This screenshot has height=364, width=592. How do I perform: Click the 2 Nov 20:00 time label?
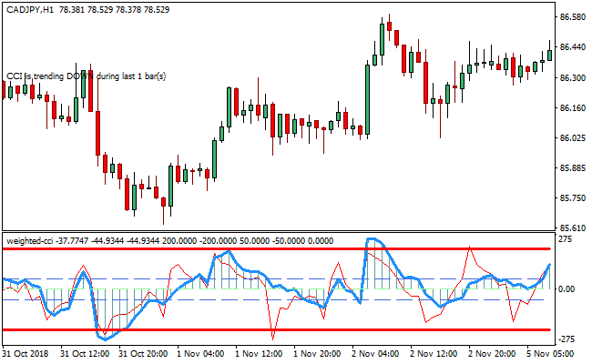[492, 354]
